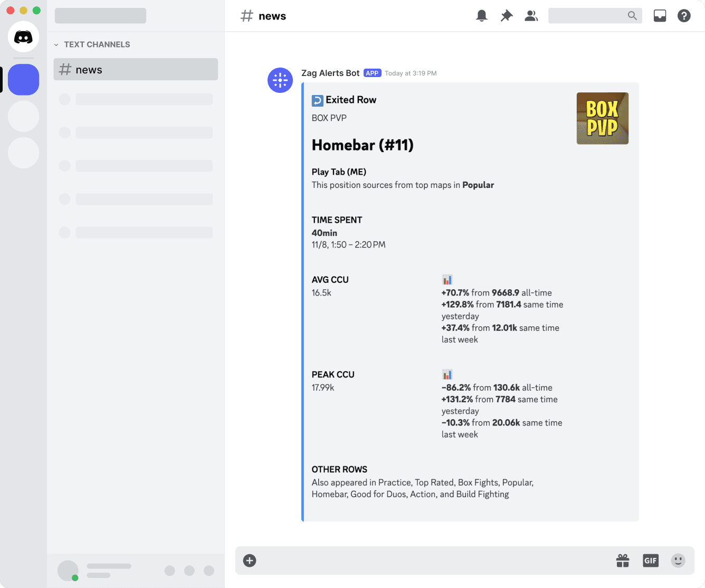Image resolution: width=705 pixels, height=588 pixels.
Task: Click the search input field
Action: click(x=595, y=16)
